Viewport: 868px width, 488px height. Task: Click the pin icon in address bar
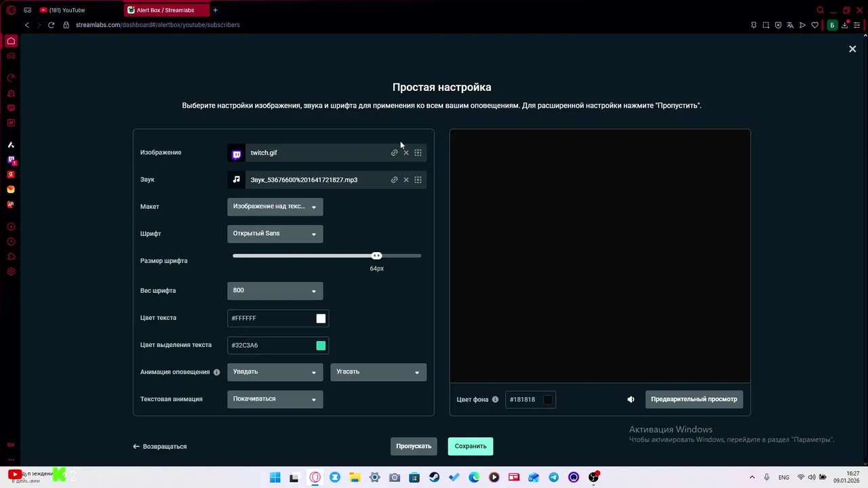753,25
